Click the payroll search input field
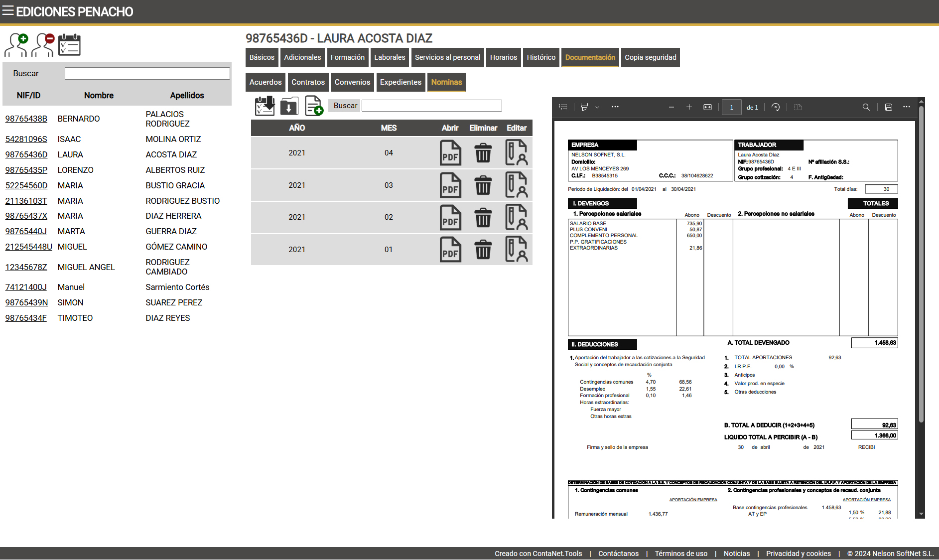This screenshot has height=560, width=939. 432,106
